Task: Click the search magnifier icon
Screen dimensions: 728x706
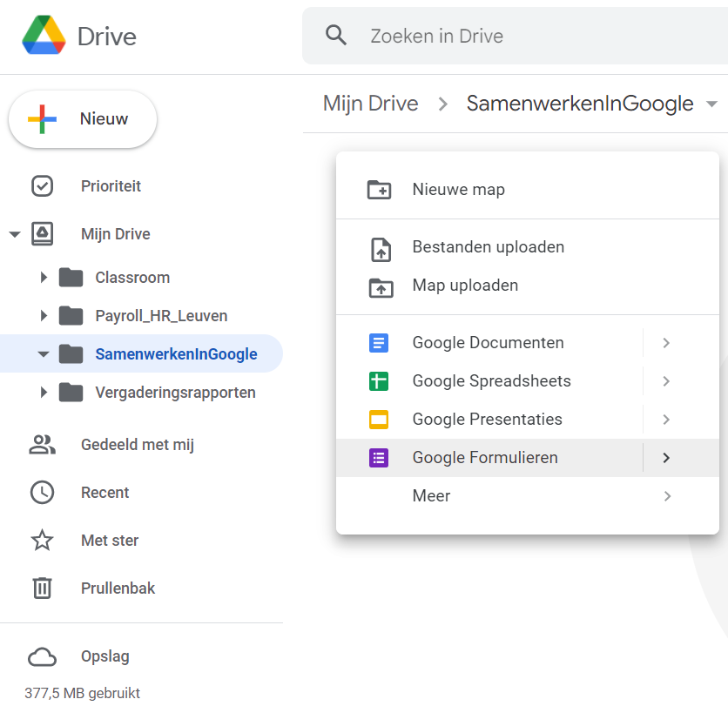Action: (x=336, y=36)
